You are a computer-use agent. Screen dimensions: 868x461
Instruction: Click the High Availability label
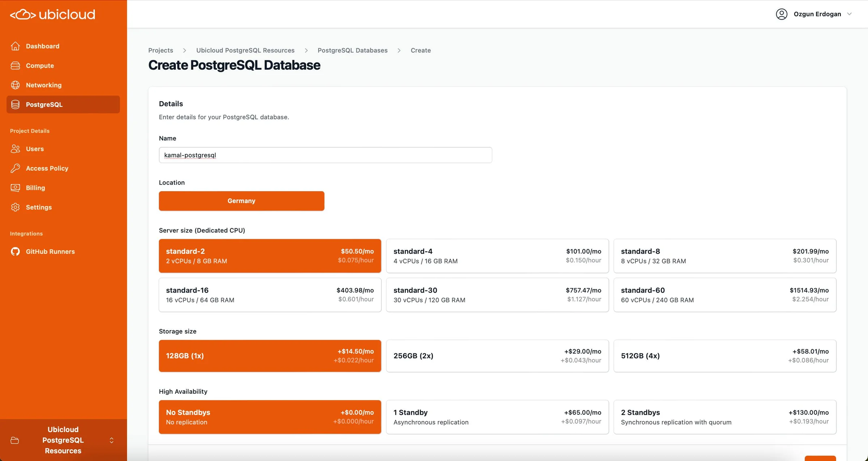(x=183, y=391)
